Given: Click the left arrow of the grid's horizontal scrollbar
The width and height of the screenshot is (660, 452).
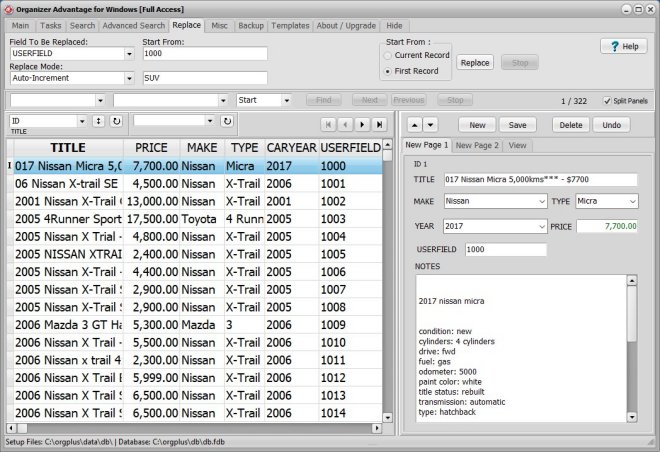Looking at the screenshot, I should [x=11, y=428].
